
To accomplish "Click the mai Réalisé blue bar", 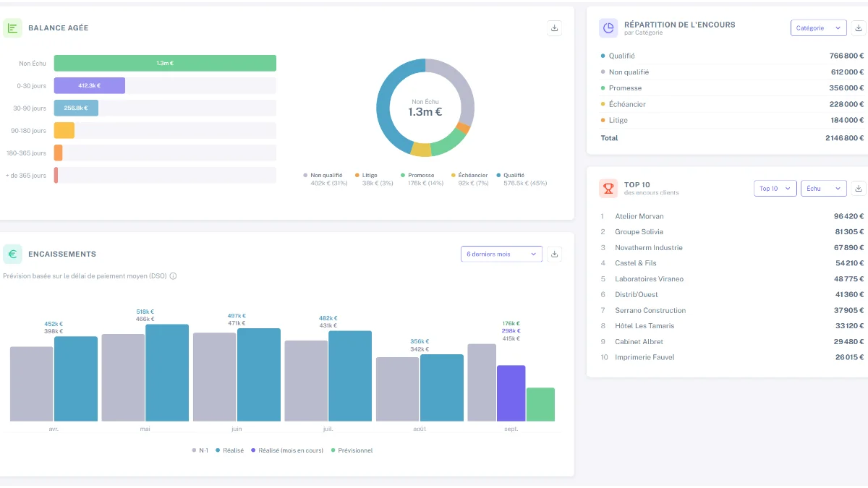I will [167, 372].
